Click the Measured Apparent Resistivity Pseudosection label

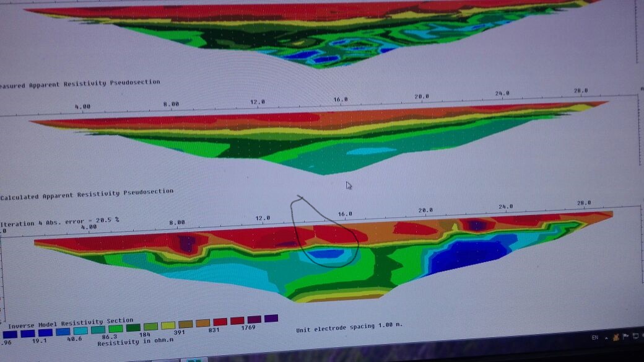(80, 84)
